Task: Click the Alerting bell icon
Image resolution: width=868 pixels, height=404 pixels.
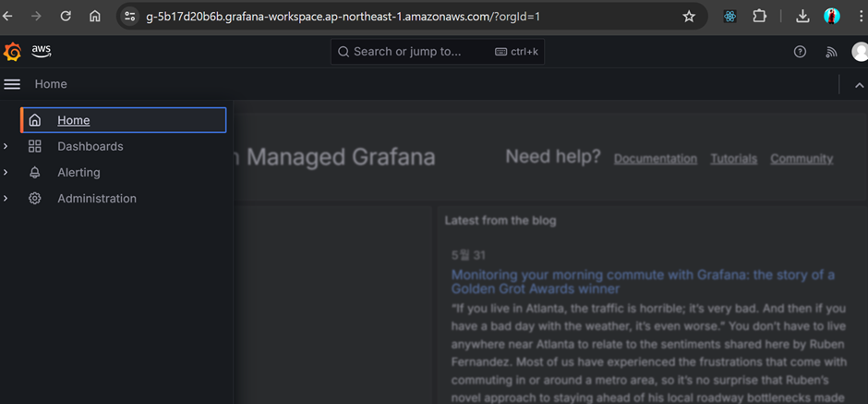Action: (x=35, y=172)
